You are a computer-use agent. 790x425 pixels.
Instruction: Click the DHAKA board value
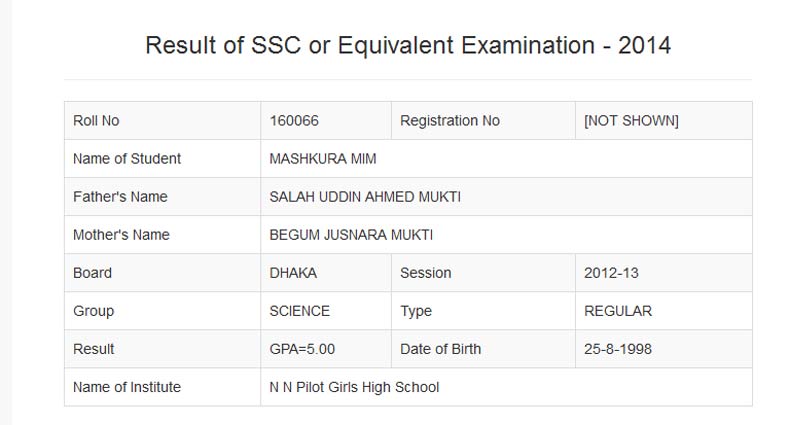coord(293,273)
